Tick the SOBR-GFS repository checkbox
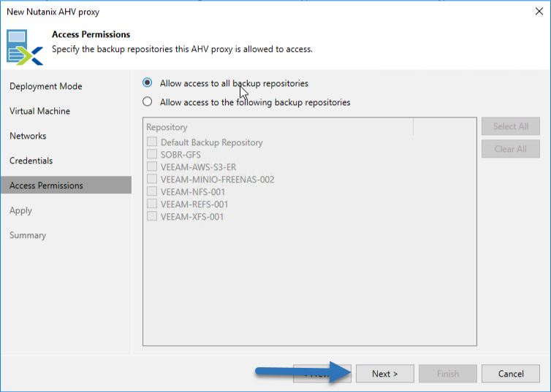 pyautogui.click(x=152, y=154)
